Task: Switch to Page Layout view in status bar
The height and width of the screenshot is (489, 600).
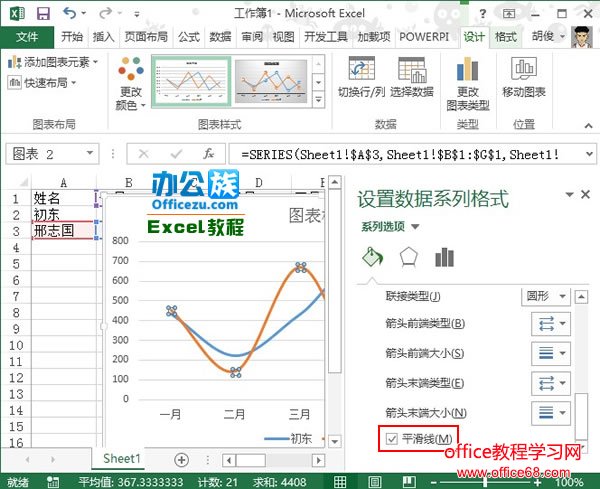Action: tap(375, 482)
